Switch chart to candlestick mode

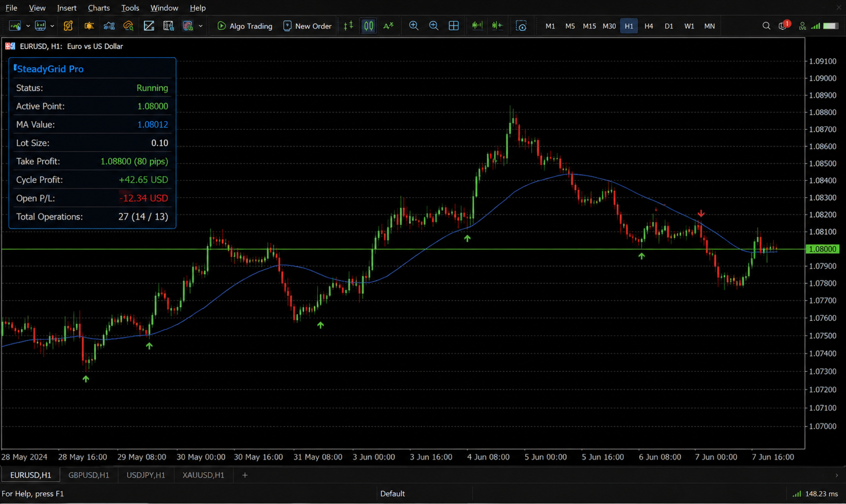[369, 26]
